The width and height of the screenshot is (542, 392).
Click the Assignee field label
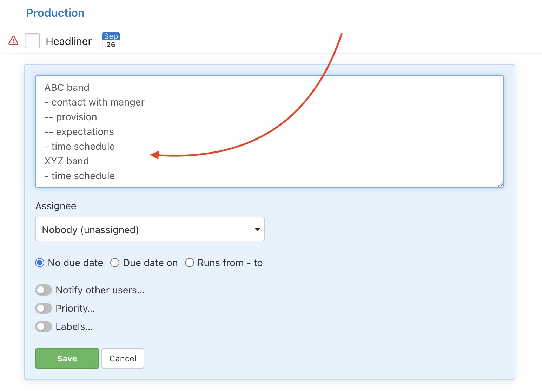click(56, 206)
